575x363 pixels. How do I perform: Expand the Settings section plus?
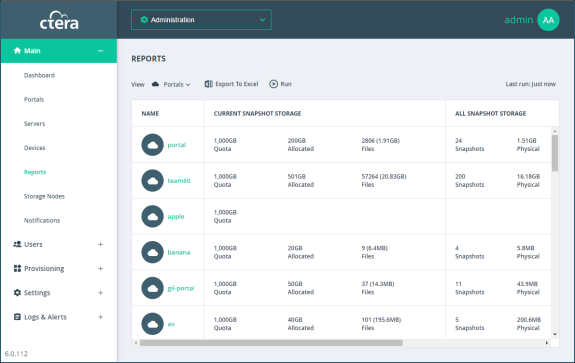[x=100, y=293]
